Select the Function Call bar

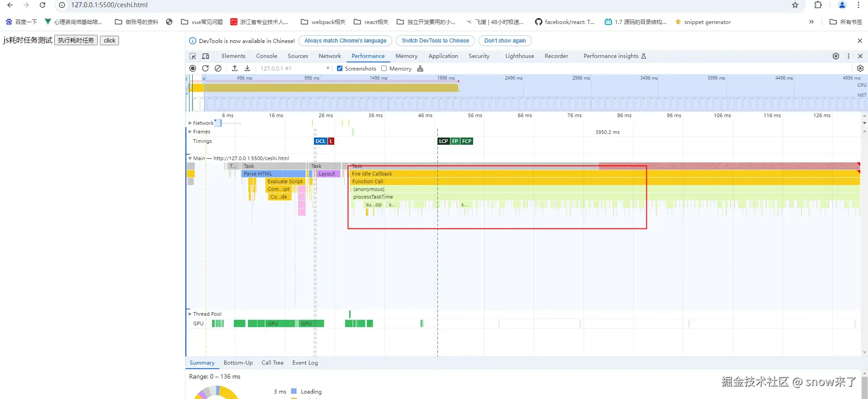pos(605,181)
